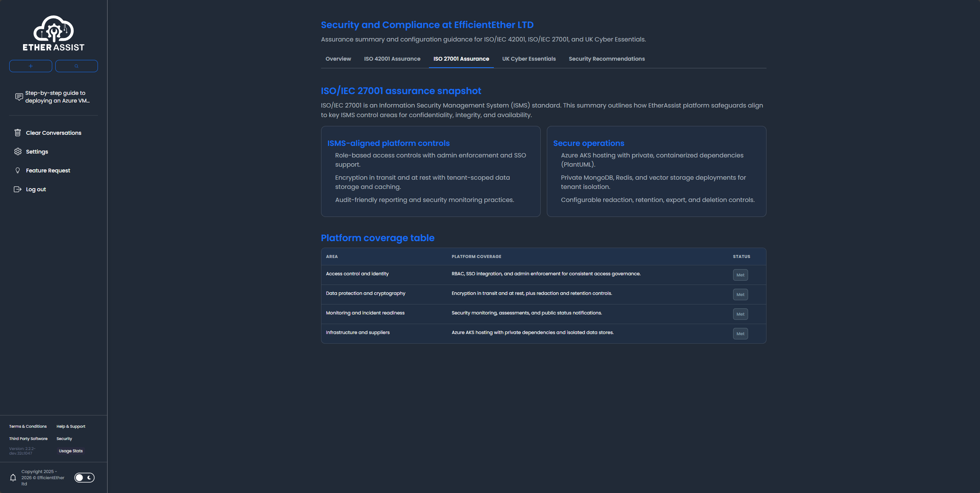Click the page title 'Security and Compliance at EfficientEther LTD'

click(x=427, y=25)
